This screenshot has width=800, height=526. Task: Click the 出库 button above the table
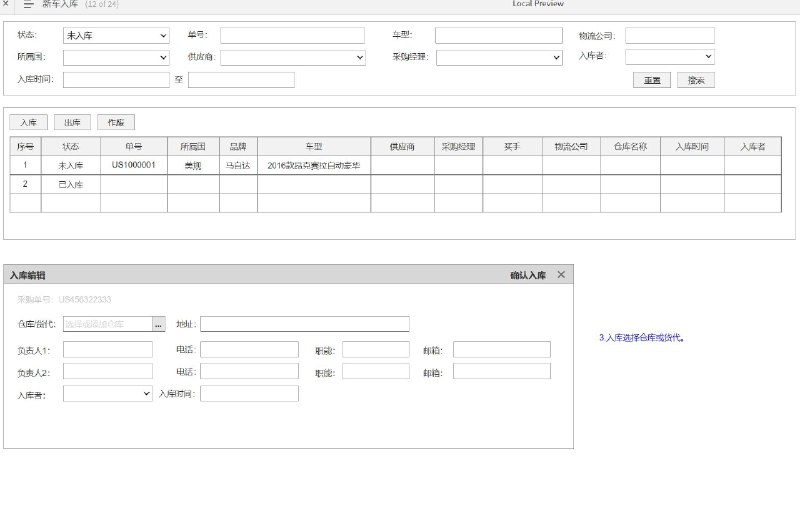tap(72, 122)
